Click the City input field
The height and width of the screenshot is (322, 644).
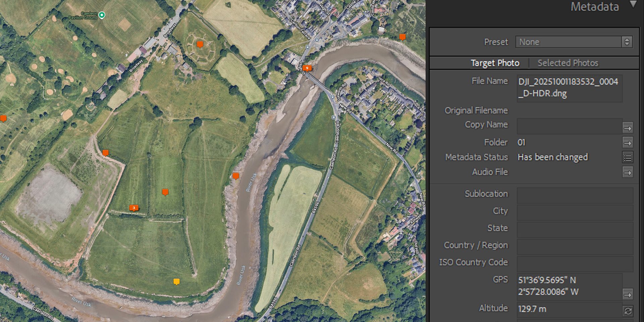pos(575,212)
